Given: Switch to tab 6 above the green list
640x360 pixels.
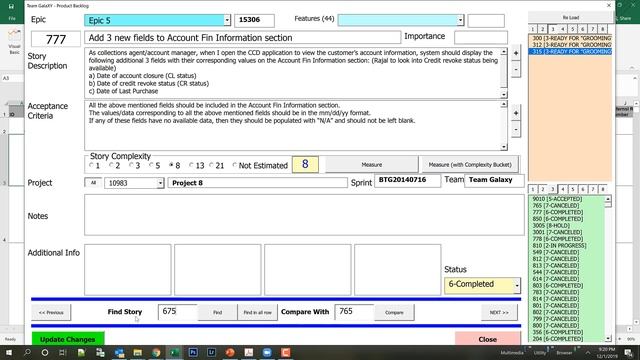Looking at the screenshot, I should (583, 189).
